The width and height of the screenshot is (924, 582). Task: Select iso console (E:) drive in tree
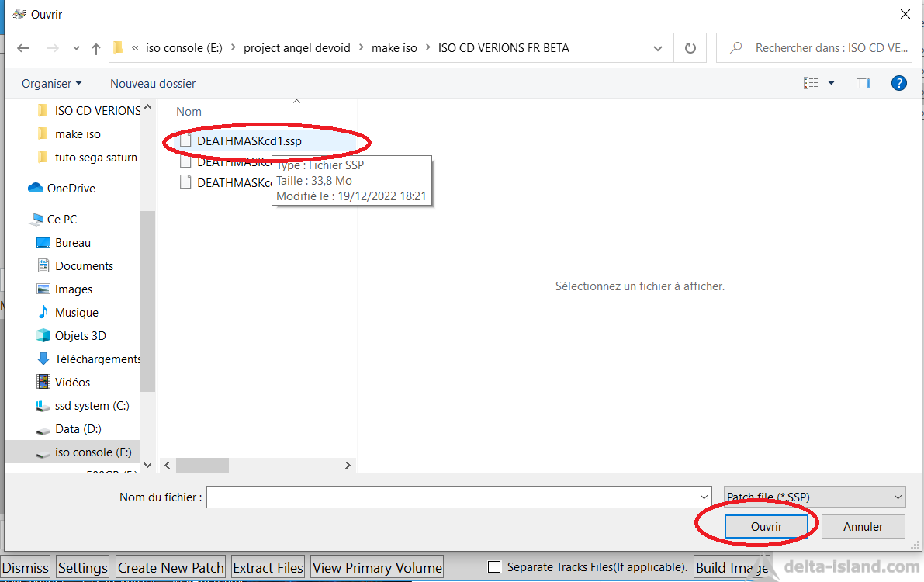pos(92,452)
